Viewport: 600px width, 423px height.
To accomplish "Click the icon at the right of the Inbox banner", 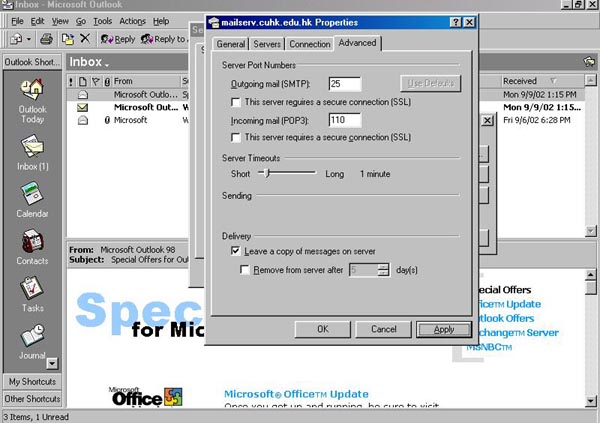I will [x=589, y=62].
